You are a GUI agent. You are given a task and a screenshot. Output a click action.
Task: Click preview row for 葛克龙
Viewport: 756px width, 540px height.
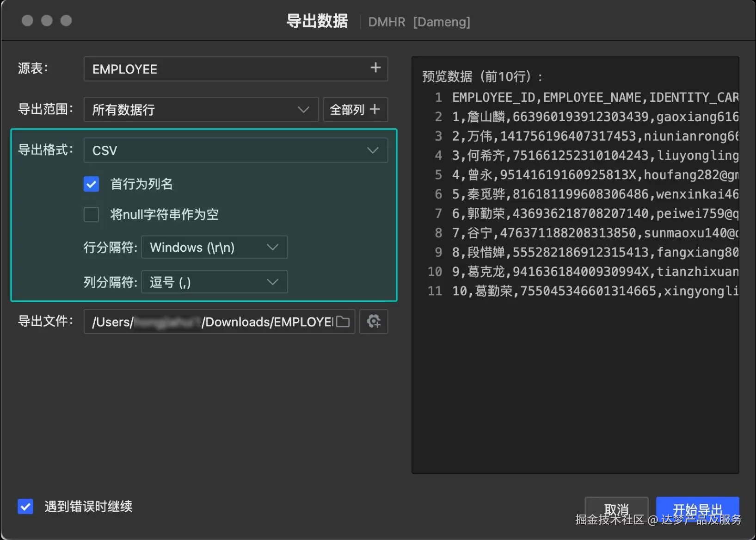point(595,272)
